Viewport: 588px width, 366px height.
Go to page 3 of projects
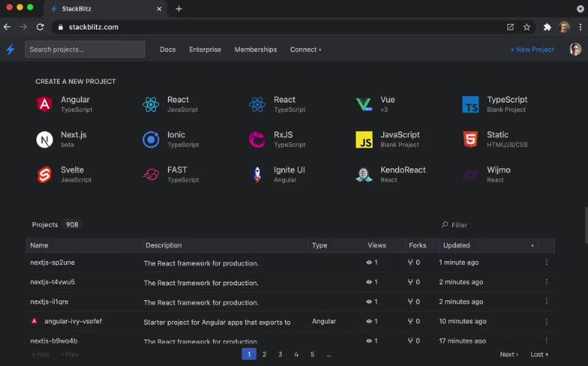point(280,354)
